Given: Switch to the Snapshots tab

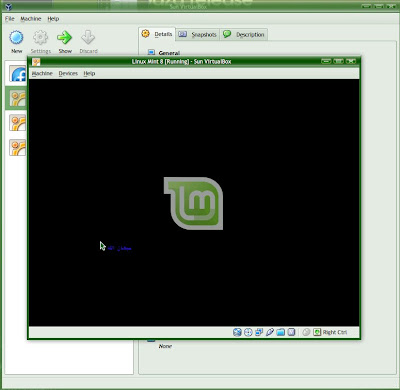Looking at the screenshot, I should click(198, 34).
